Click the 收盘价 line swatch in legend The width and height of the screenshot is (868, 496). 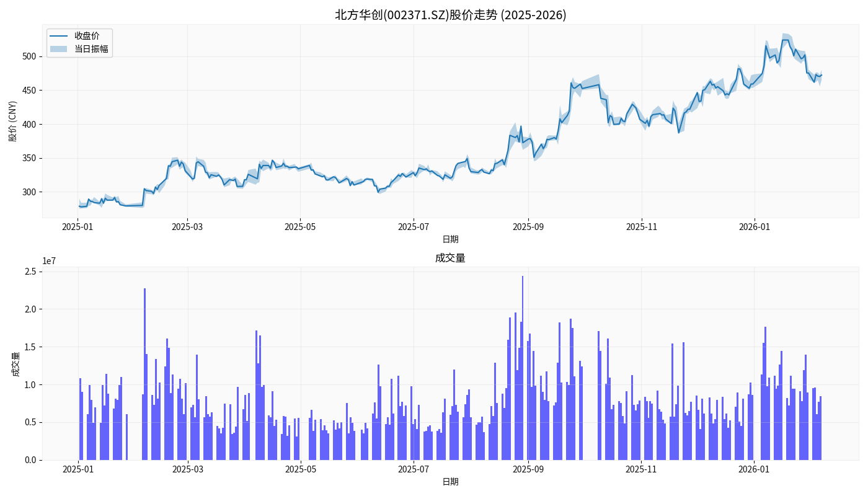(58, 36)
